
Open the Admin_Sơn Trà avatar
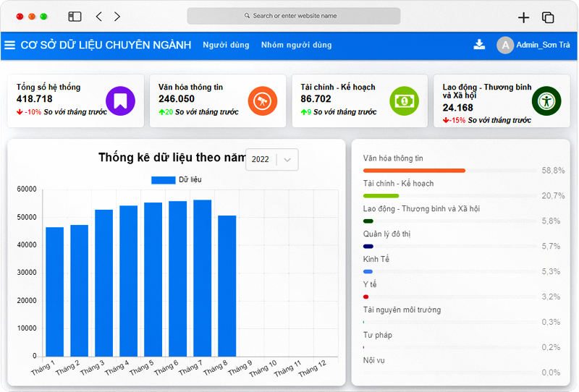click(x=505, y=45)
